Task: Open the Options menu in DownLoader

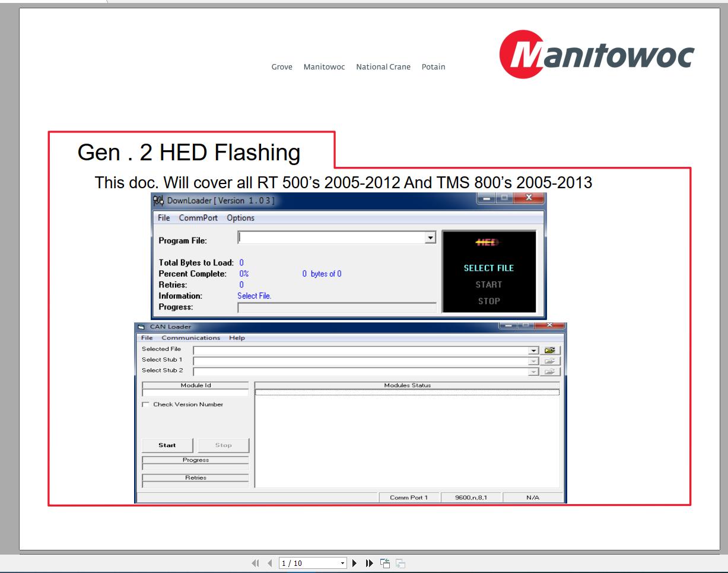Action: 241,218
